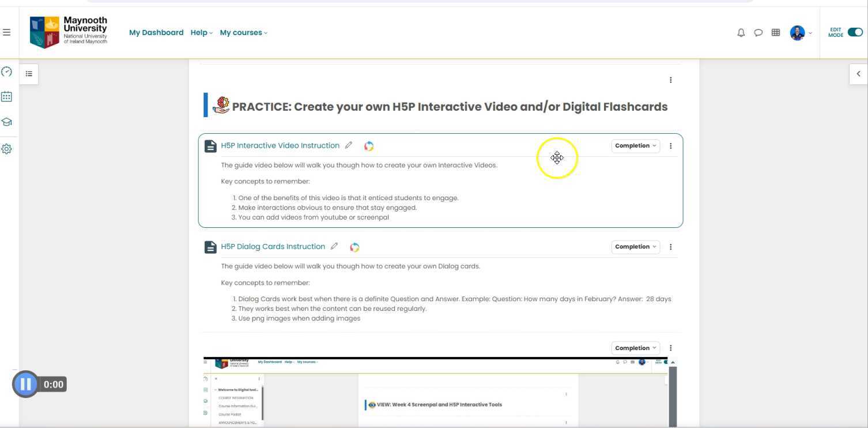Viewport: 868px width, 428px height.
Task: Open the H5P Dialog Cards Instruction link
Action: (x=273, y=246)
